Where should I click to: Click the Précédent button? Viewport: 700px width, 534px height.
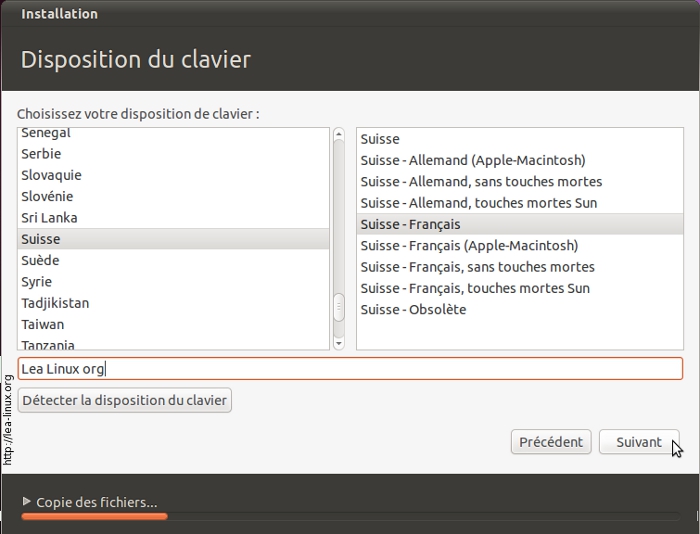[x=551, y=442]
